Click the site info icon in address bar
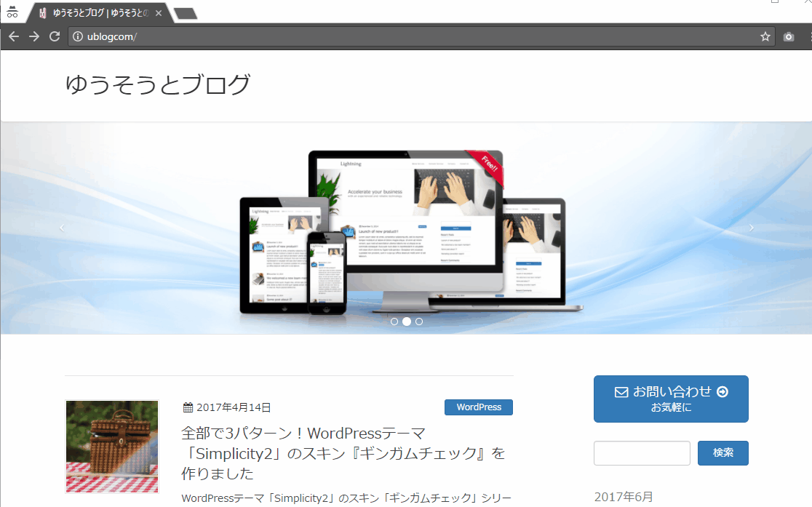Image resolution: width=812 pixels, height=507 pixels. (78, 36)
